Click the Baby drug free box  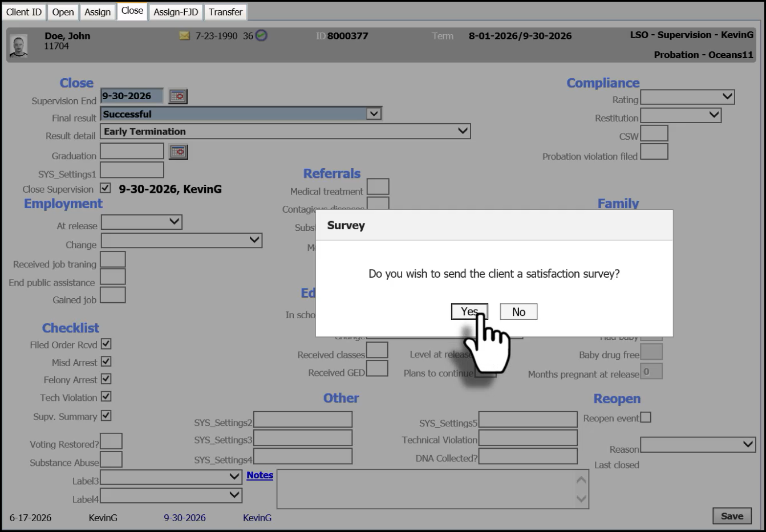[x=651, y=352]
